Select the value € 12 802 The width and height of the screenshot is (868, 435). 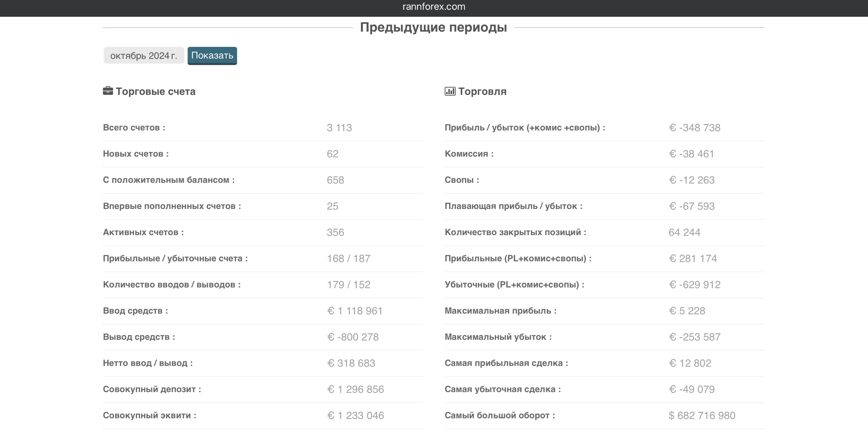pyautogui.click(x=690, y=363)
